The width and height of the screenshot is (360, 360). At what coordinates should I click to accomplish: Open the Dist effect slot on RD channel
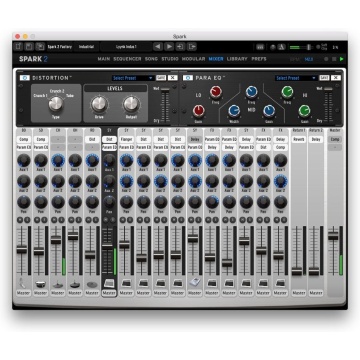click(x=92, y=139)
